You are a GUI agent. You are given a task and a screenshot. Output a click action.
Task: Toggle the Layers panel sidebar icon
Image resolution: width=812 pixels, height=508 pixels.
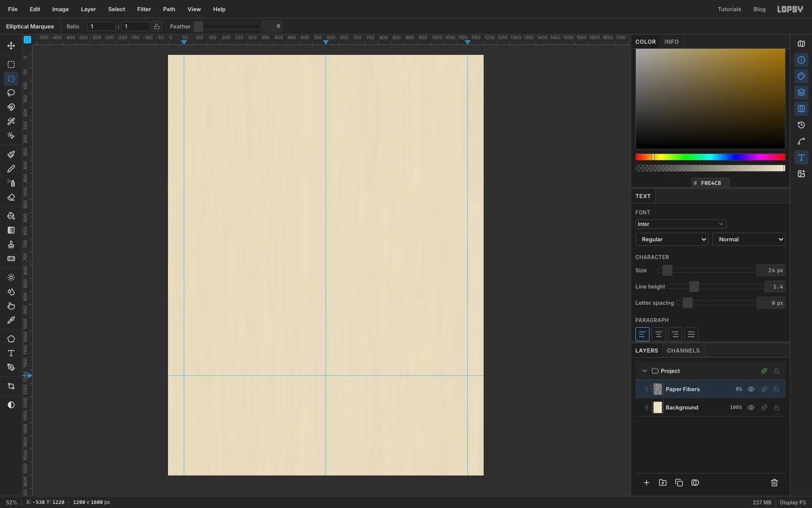[801, 92]
